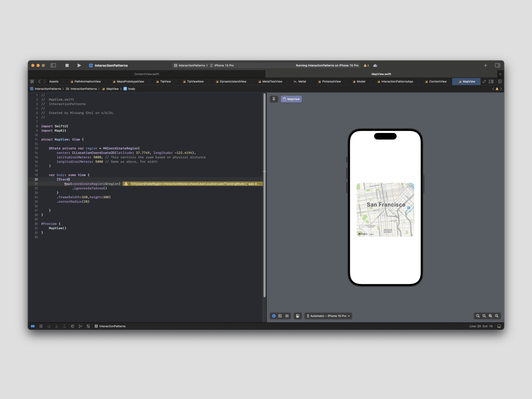Open the iPhone 15 Pro run destination selector
532x399 pixels.
pos(224,66)
